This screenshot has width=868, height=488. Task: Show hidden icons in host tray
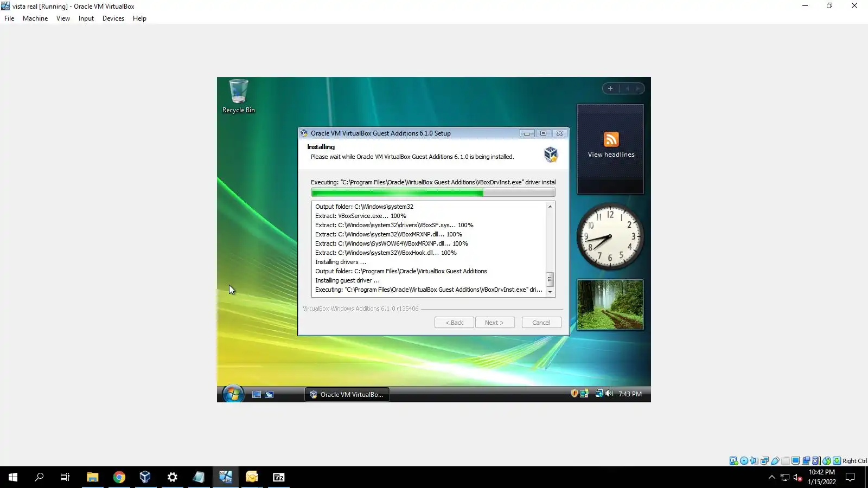click(x=771, y=477)
